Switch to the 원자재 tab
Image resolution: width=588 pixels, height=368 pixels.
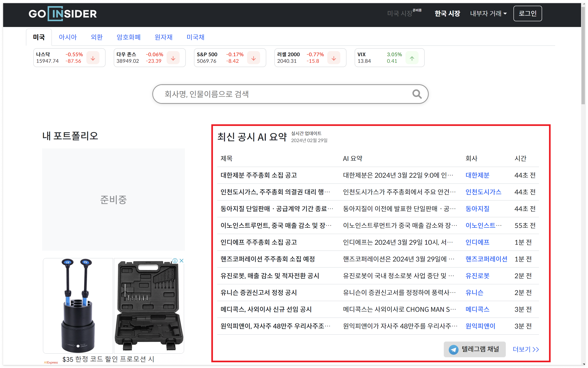[164, 37]
